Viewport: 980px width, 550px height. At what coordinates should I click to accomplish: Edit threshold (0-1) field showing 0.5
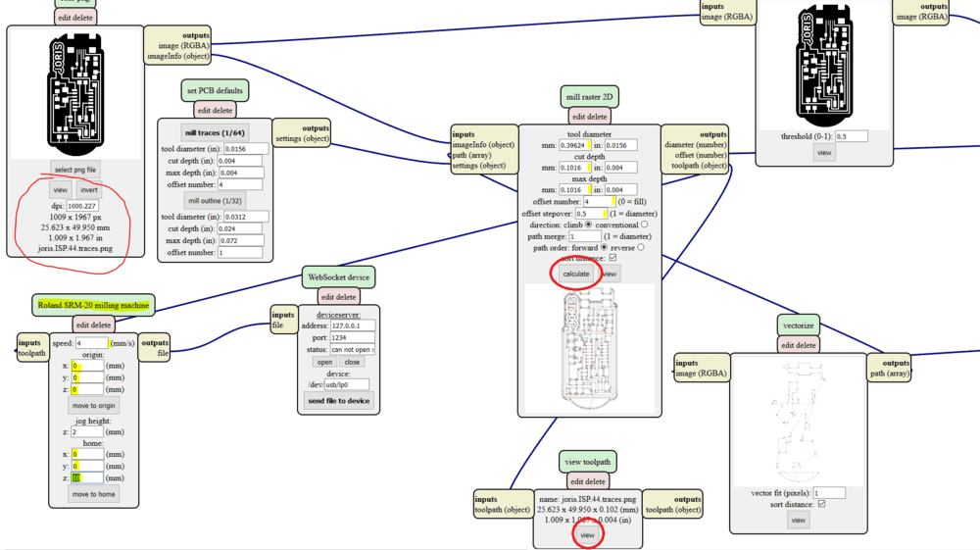[x=852, y=136]
